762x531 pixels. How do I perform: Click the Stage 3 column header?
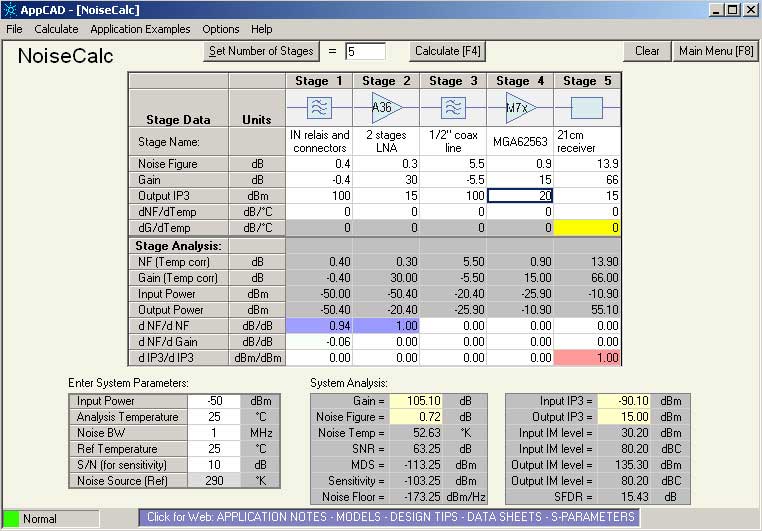pyautogui.click(x=453, y=81)
